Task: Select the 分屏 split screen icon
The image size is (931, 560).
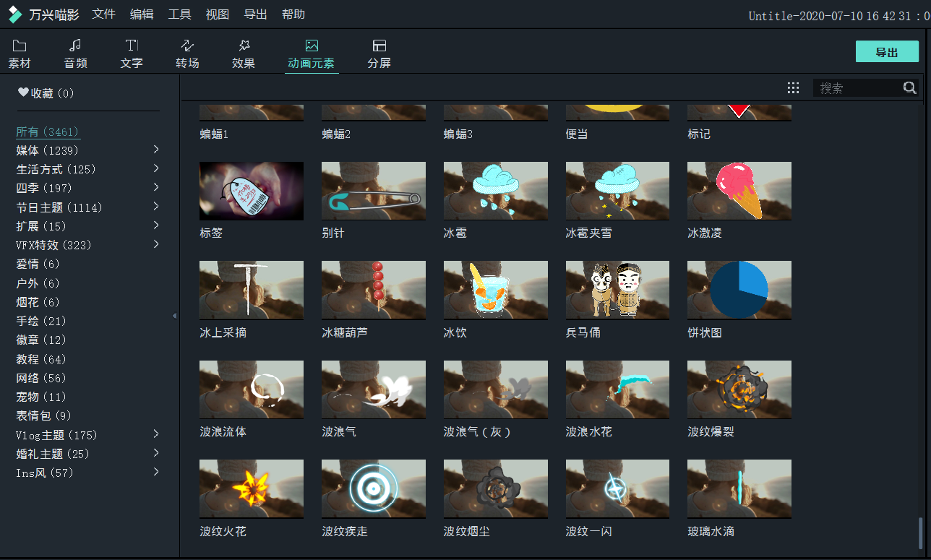Action: coord(379,46)
